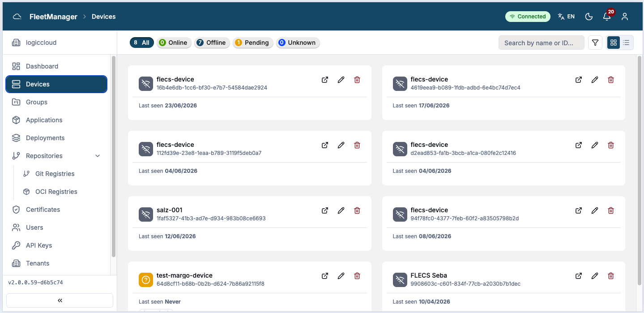Open the notifications bell with 20 badge
The height and width of the screenshot is (313, 644).
(x=607, y=17)
